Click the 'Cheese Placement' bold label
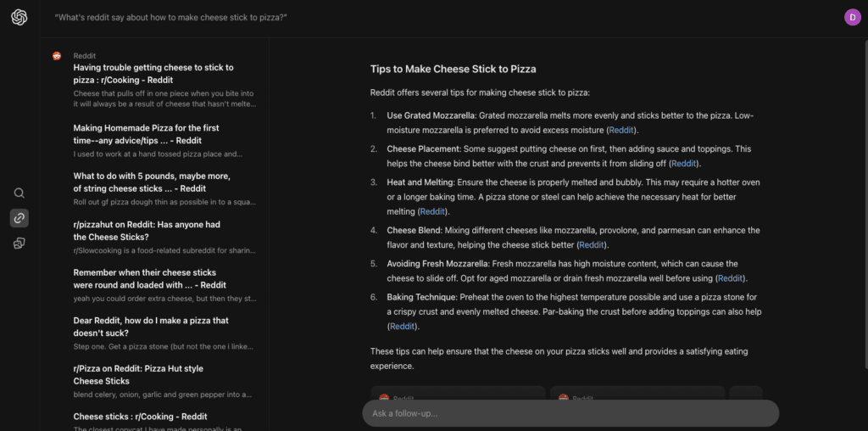The image size is (868, 431). coord(424,148)
